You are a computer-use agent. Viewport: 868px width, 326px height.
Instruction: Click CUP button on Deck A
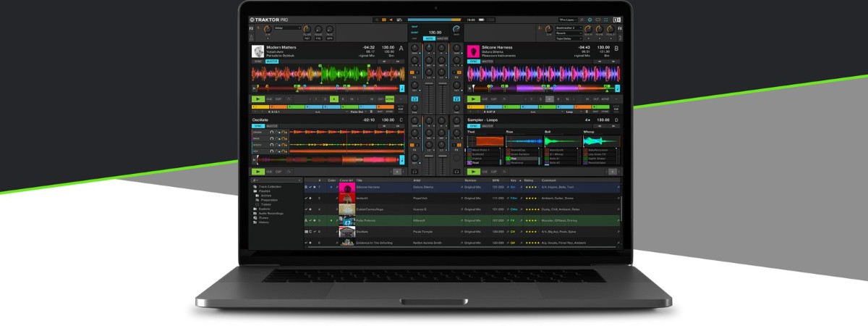click(x=278, y=99)
